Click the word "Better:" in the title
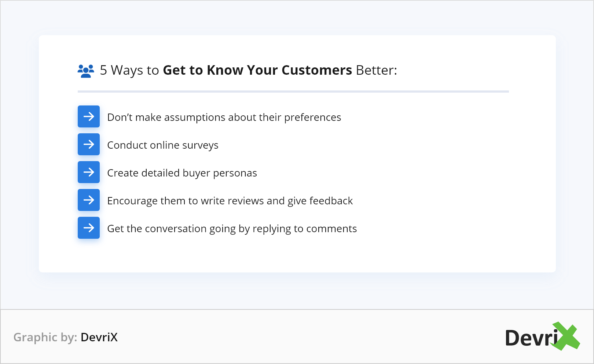 [x=377, y=70]
